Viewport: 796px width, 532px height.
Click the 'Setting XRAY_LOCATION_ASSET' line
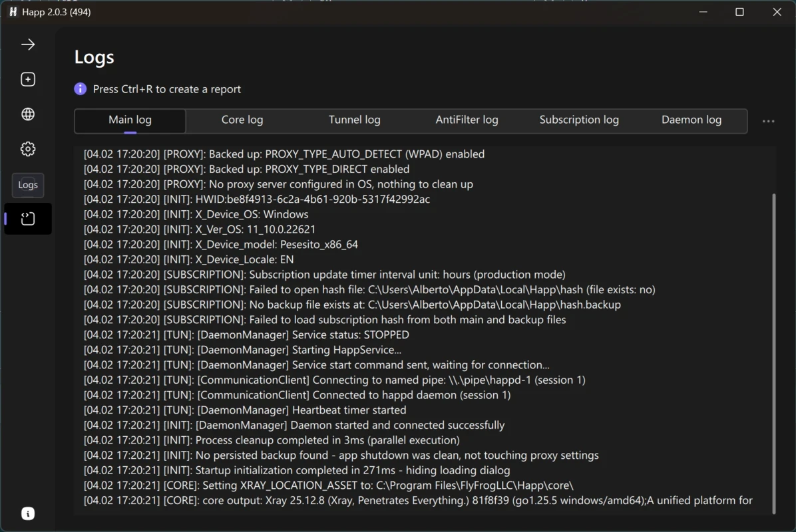pos(329,486)
